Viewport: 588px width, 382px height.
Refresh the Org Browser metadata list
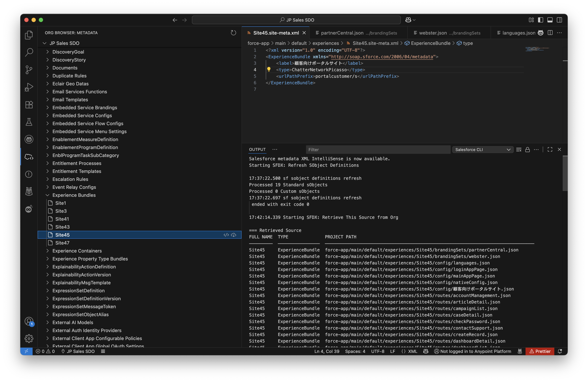[x=233, y=33]
